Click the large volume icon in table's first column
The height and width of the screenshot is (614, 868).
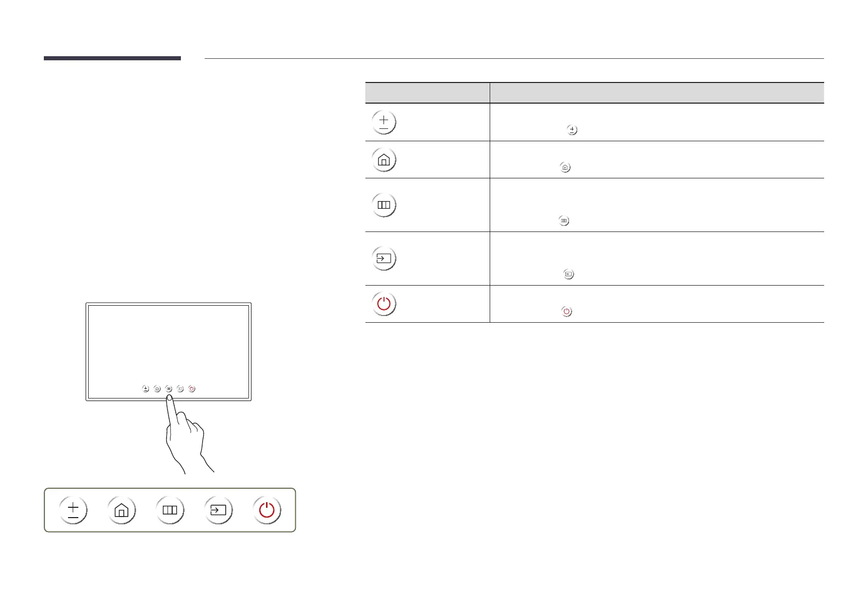pos(383,122)
